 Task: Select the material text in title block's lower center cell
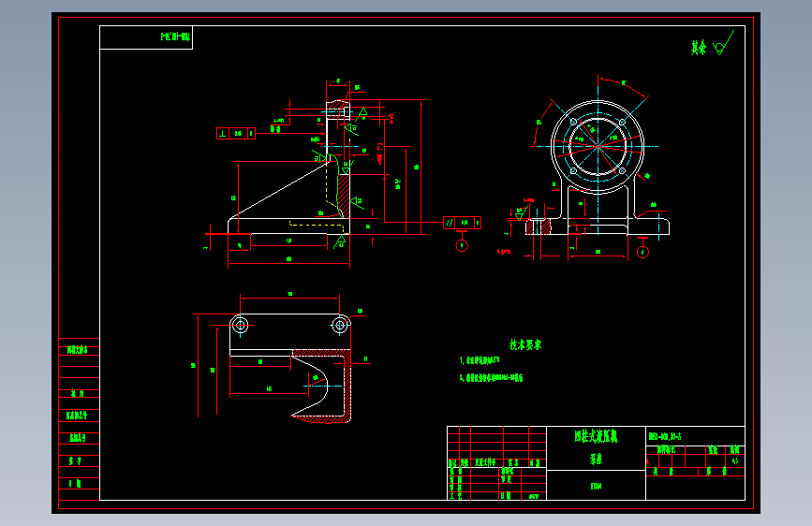coord(596,486)
